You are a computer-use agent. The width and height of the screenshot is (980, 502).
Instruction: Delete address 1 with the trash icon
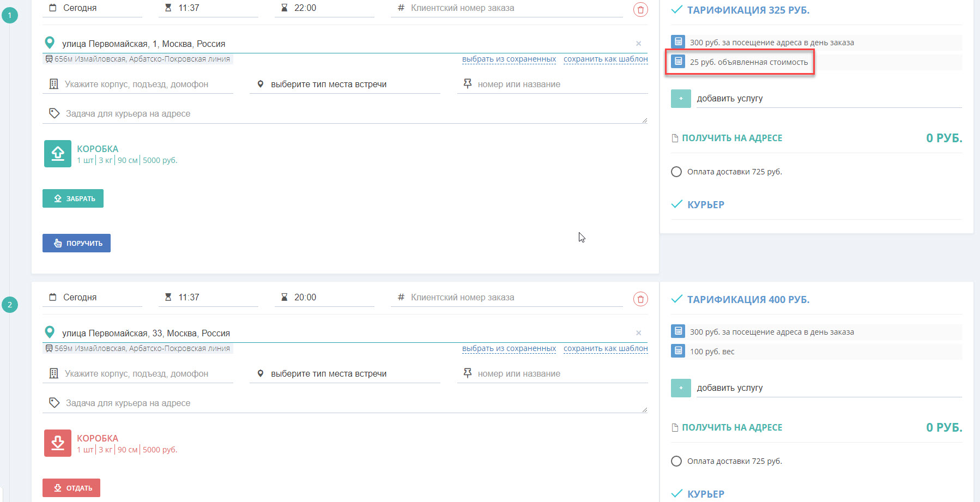tap(640, 9)
